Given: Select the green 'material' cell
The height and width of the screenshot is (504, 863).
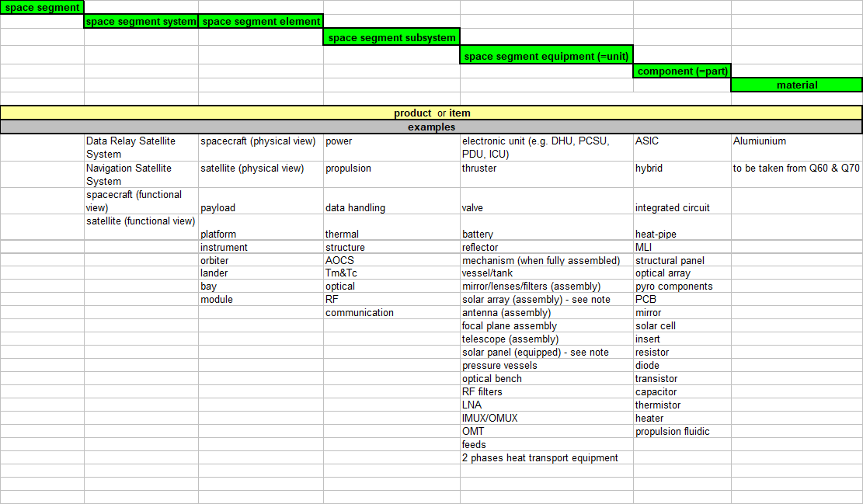Looking at the screenshot, I should pos(796,85).
